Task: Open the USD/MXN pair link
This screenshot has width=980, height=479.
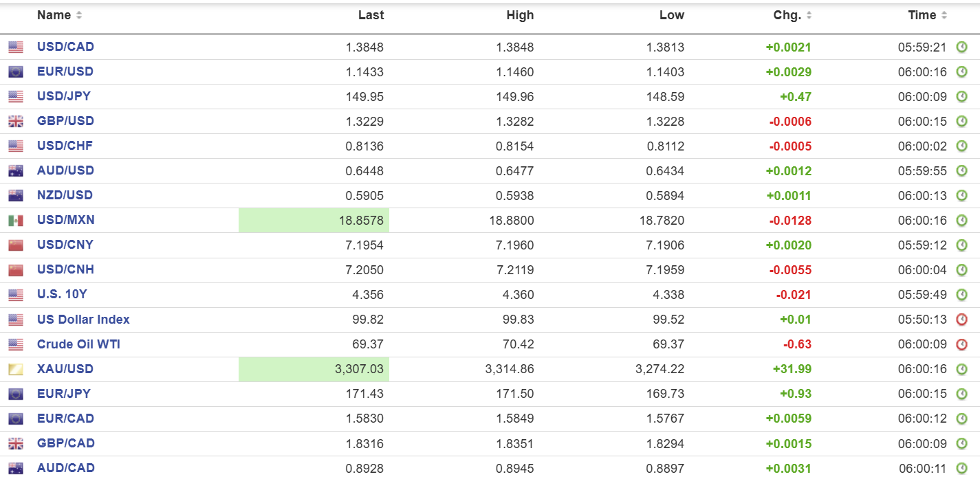Action: [66, 220]
